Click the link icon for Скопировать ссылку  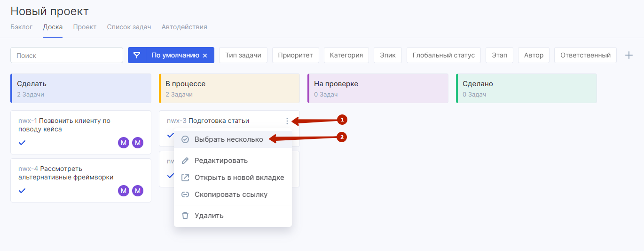tap(185, 194)
